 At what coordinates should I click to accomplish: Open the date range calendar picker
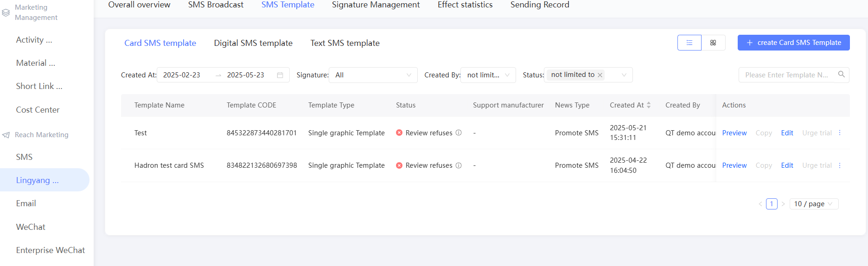point(280,75)
